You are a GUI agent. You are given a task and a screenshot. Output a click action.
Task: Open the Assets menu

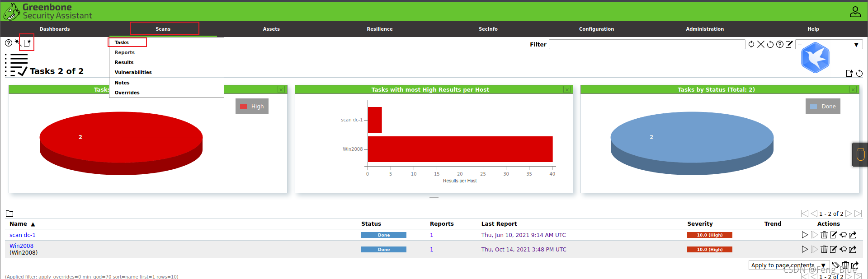(x=271, y=29)
